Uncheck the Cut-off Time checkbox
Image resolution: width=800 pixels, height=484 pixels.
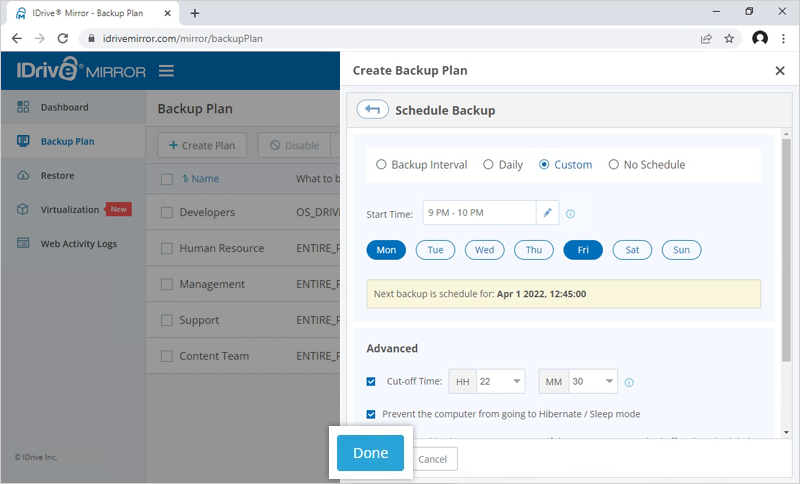[371, 381]
